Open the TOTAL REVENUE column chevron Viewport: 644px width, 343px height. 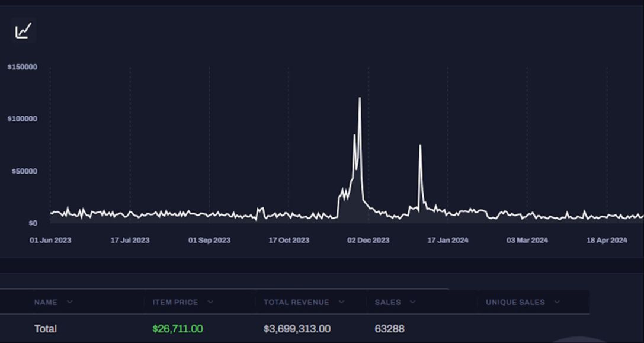point(341,302)
